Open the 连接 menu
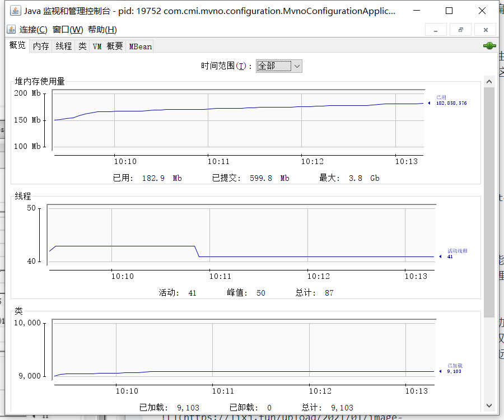Screen dimensions: 504x420 click(33, 30)
